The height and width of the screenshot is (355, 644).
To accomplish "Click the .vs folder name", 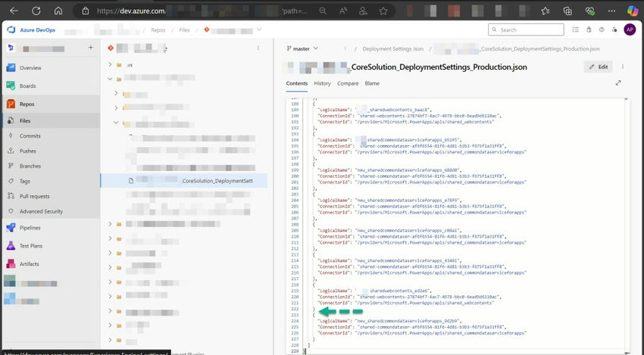I will point(130,65).
